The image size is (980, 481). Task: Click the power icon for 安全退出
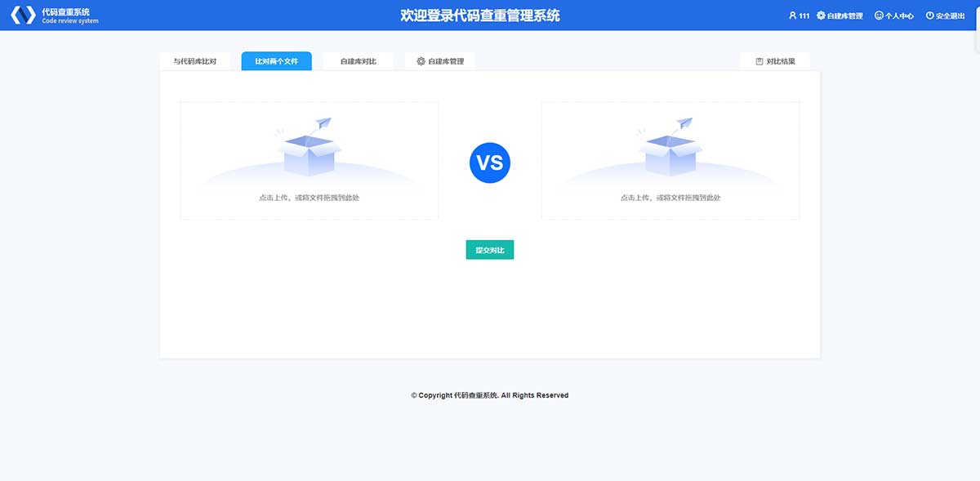click(x=929, y=16)
